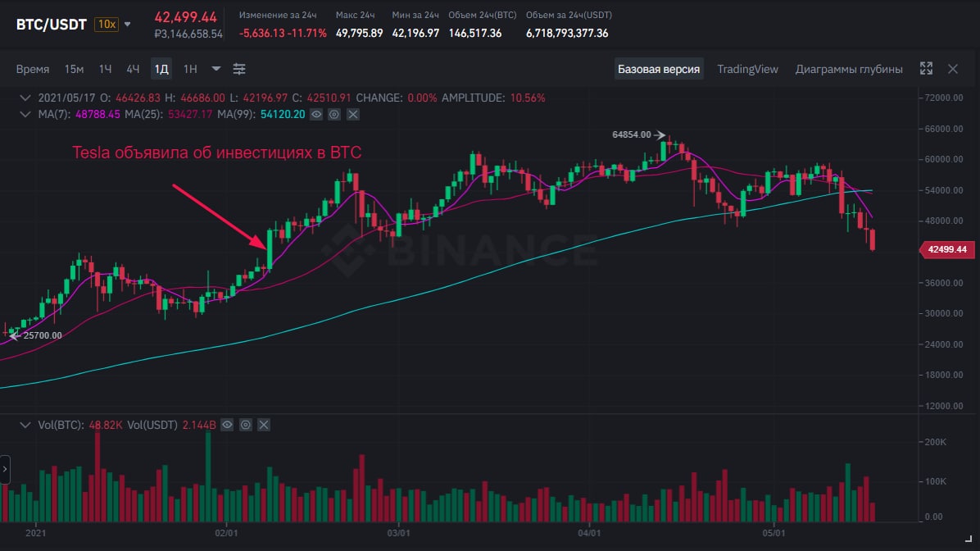The width and height of the screenshot is (980, 551).
Task: Click the 02/01 date axis label
Action: pyautogui.click(x=226, y=533)
